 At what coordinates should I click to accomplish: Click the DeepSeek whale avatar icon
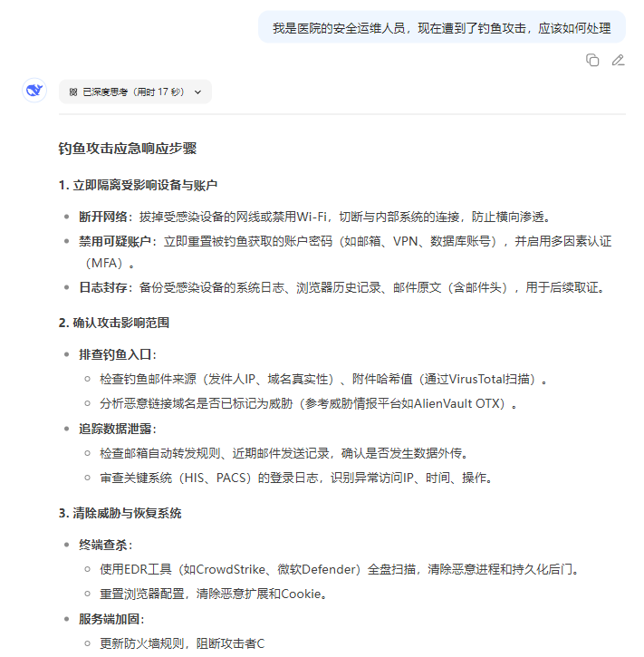point(34,90)
